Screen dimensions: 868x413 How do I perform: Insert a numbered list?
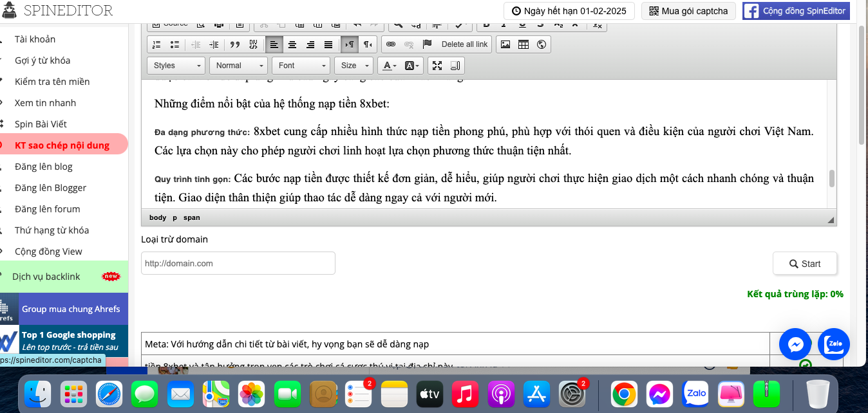click(156, 44)
